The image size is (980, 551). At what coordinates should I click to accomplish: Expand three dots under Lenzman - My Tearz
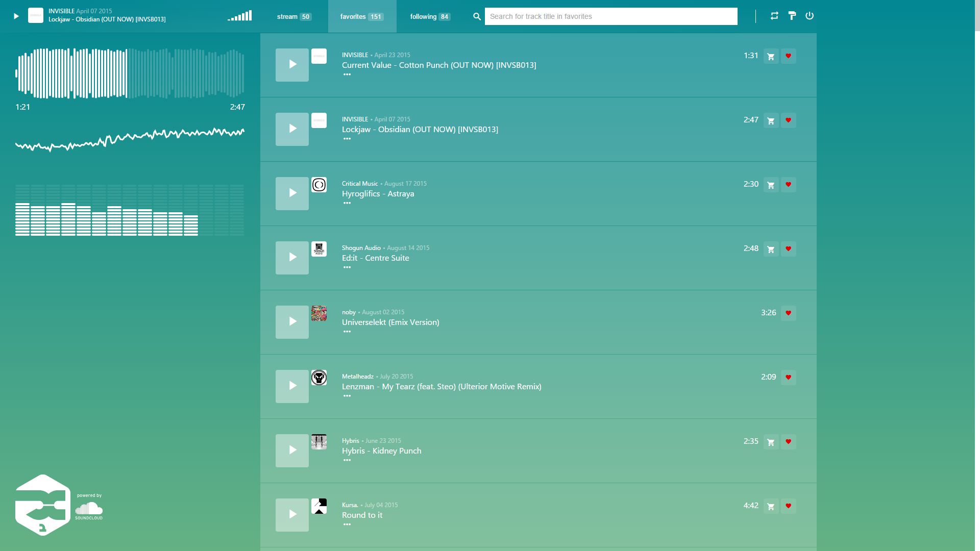click(347, 396)
